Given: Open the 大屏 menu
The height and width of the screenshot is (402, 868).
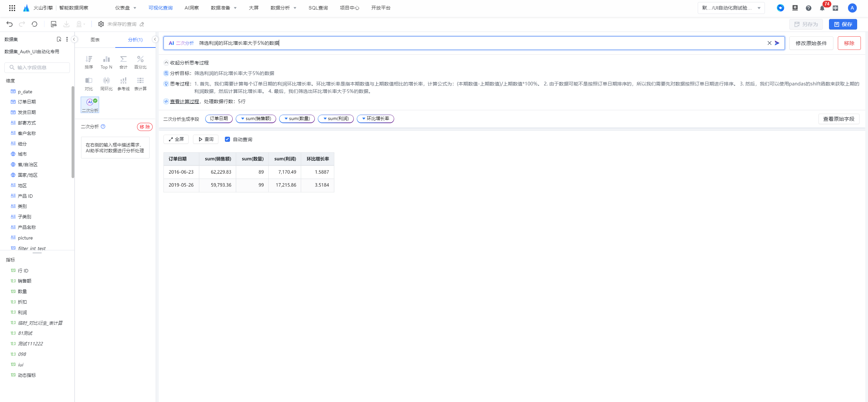Looking at the screenshot, I should coord(253,8).
